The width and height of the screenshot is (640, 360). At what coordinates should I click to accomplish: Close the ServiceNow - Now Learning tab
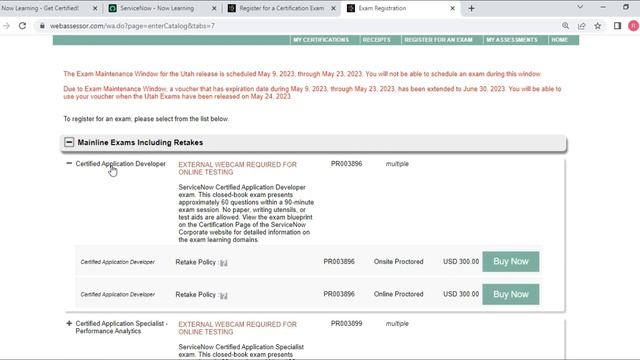coord(214,8)
